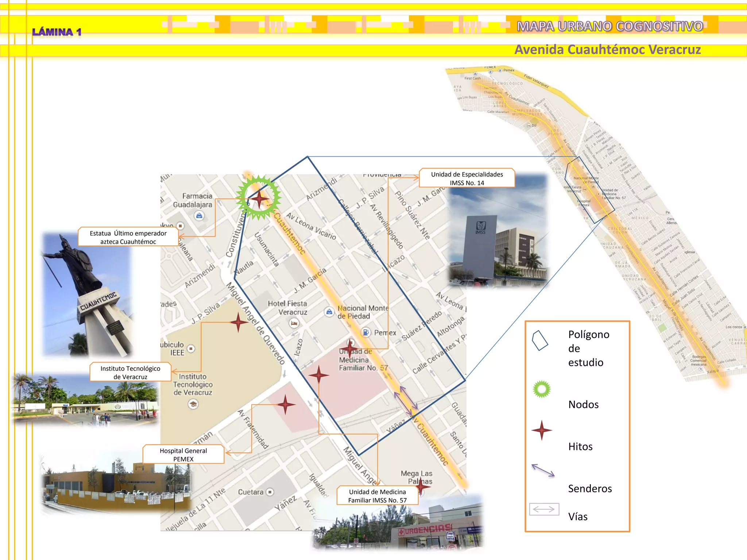Image resolution: width=747 pixels, height=560 pixels.
Task: Select the Instituto Tecnológico de Veracruz callout
Action: coord(130,372)
